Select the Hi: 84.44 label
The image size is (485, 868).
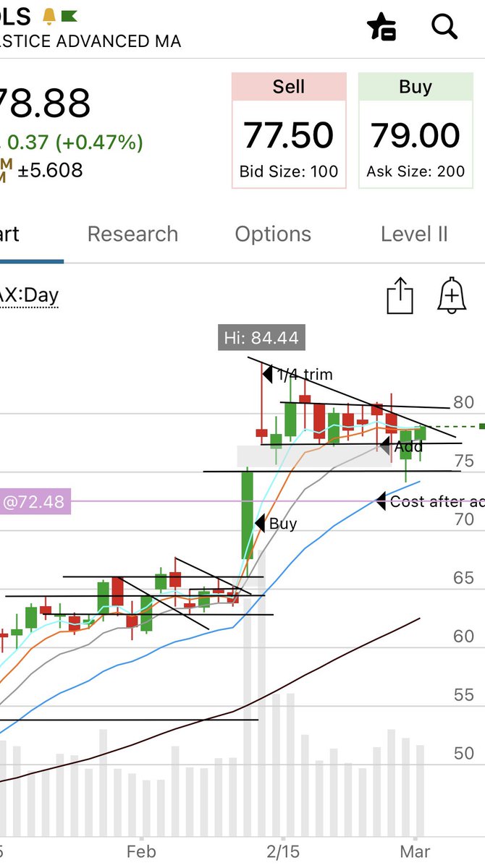point(261,338)
